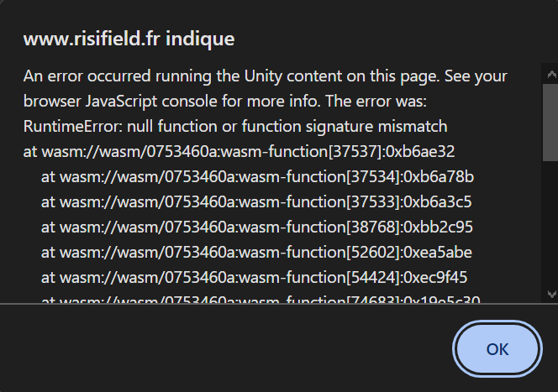The width and height of the screenshot is (558, 392).
Task: Click the vertical scrollbar thumb
Action: (550, 123)
